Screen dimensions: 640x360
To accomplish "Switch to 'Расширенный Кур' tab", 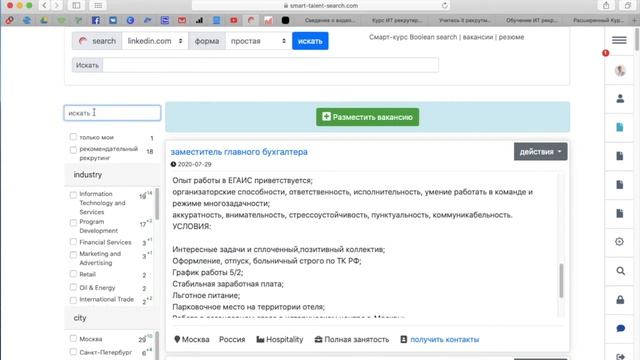I will 598,20.
